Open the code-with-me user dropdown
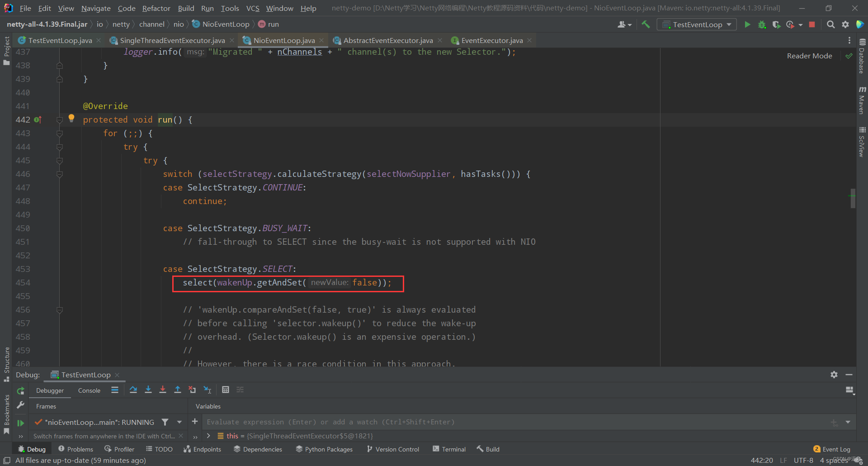This screenshot has width=868, height=466. [x=624, y=24]
